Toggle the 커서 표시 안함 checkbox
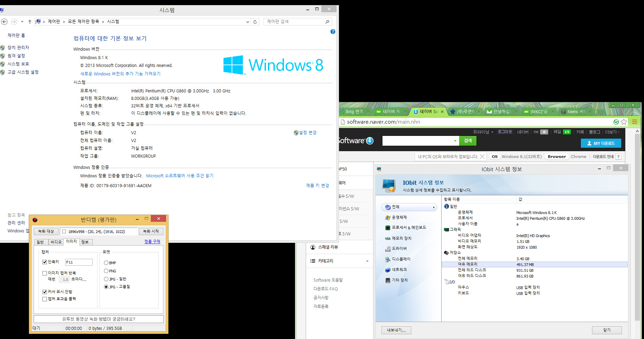Viewport: 644px width, 339px height. [x=44, y=292]
